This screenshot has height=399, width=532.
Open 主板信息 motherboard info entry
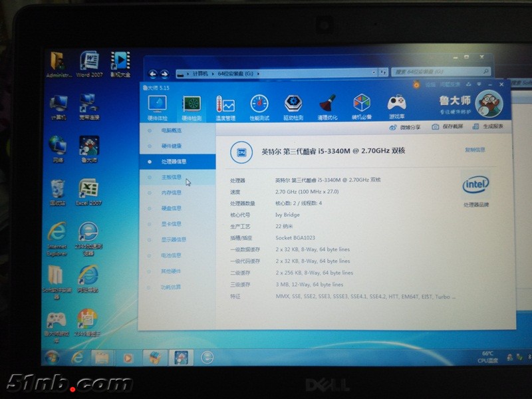(170, 178)
